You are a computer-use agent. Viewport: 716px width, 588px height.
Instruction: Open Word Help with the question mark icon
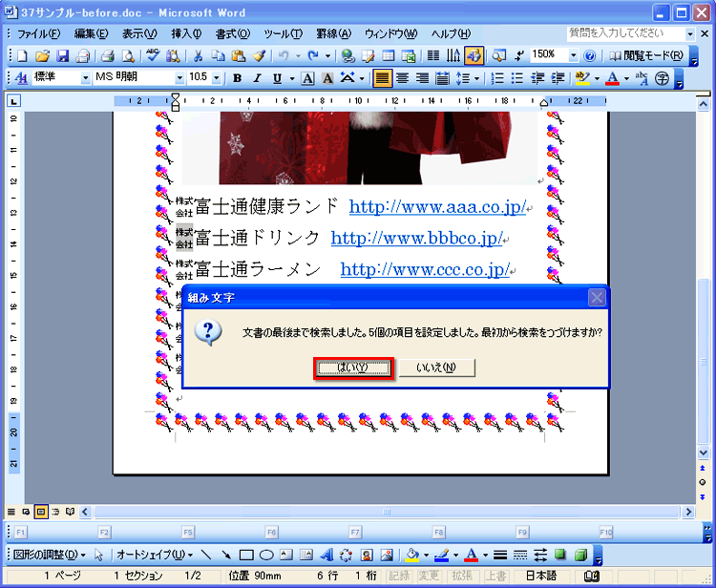coord(590,56)
